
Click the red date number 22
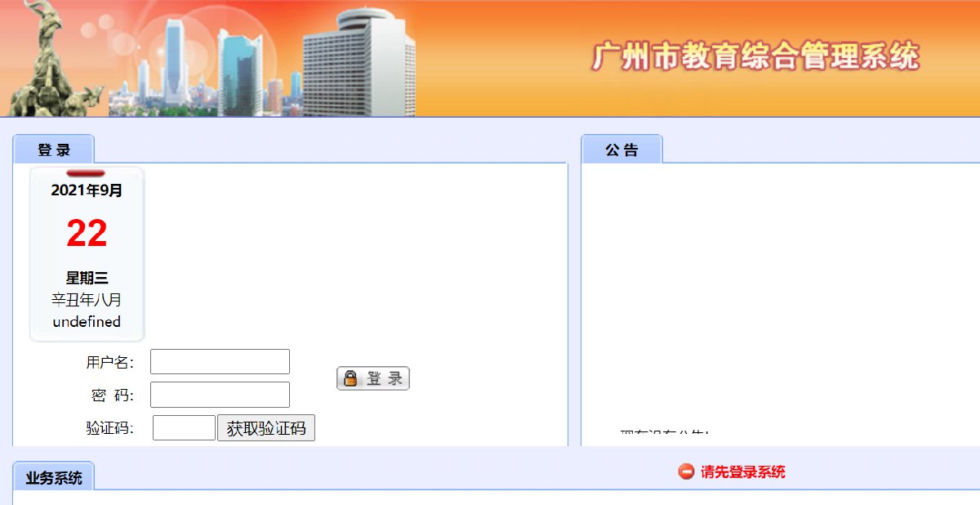tap(87, 234)
